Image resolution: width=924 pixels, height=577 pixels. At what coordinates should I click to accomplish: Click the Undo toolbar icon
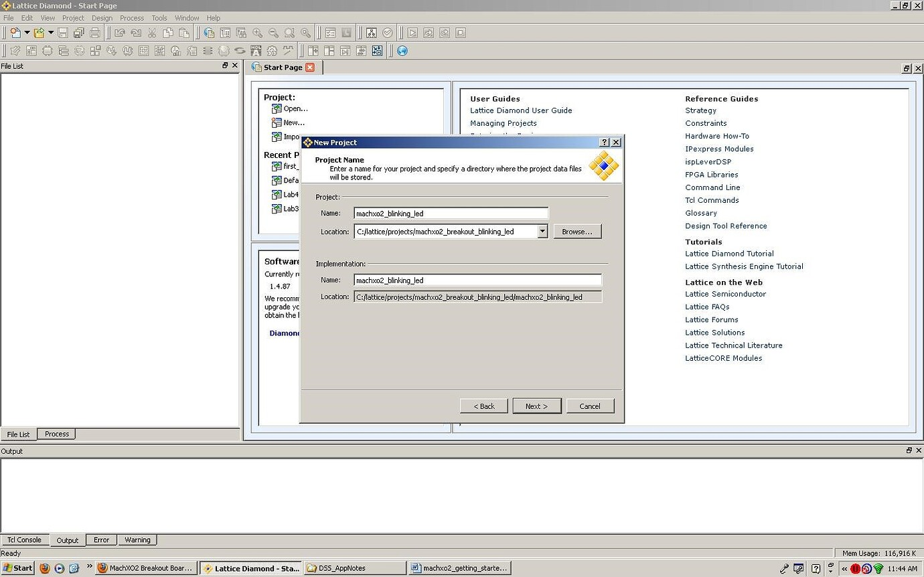pos(120,33)
